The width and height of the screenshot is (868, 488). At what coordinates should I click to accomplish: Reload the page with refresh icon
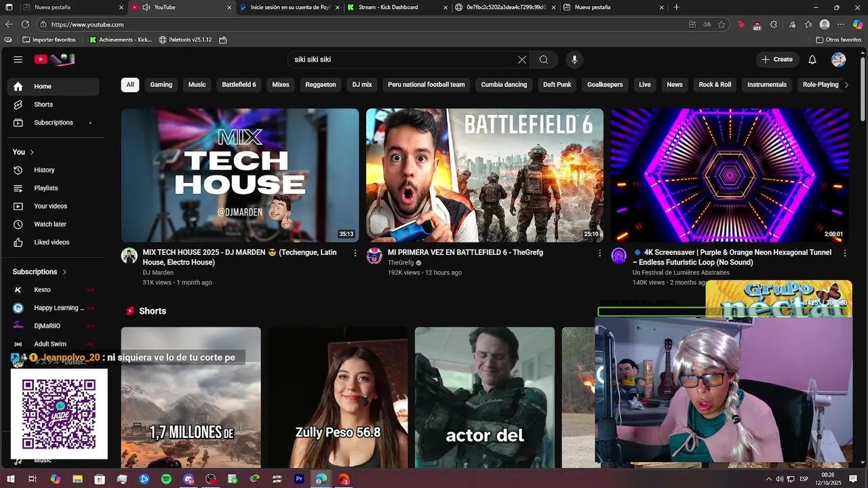26,24
